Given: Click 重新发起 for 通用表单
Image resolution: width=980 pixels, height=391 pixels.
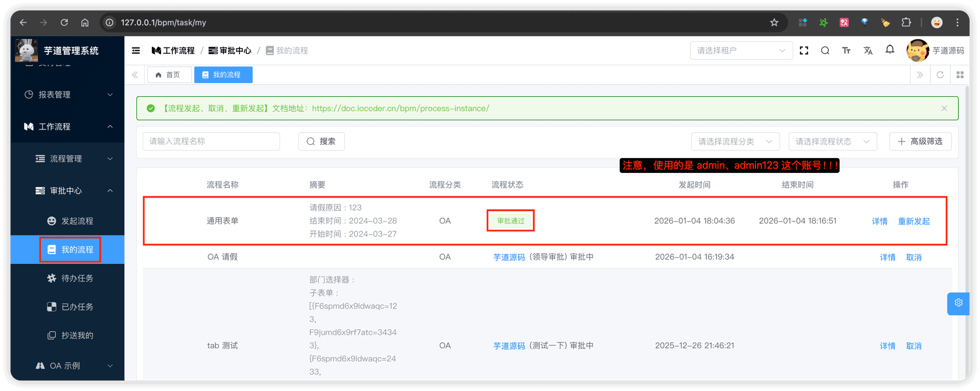Looking at the screenshot, I should pos(914,221).
